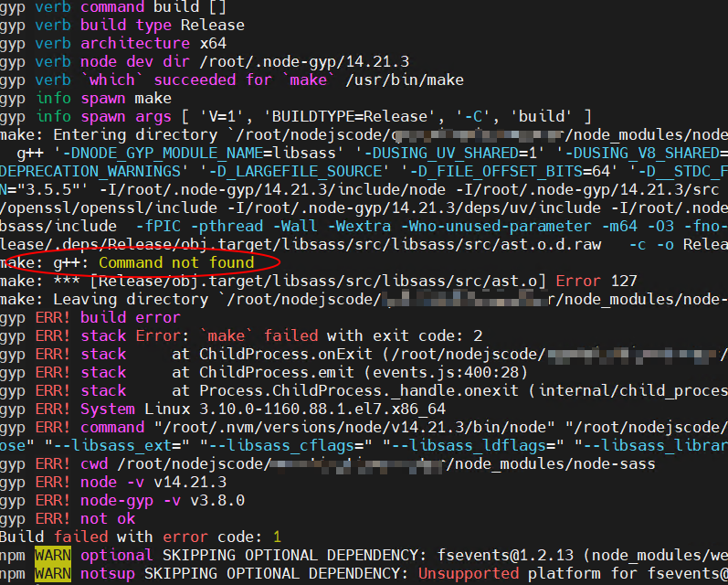
Task: Click '/usr/bin/make' in the which succeeded line
Action: (x=405, y=80)
